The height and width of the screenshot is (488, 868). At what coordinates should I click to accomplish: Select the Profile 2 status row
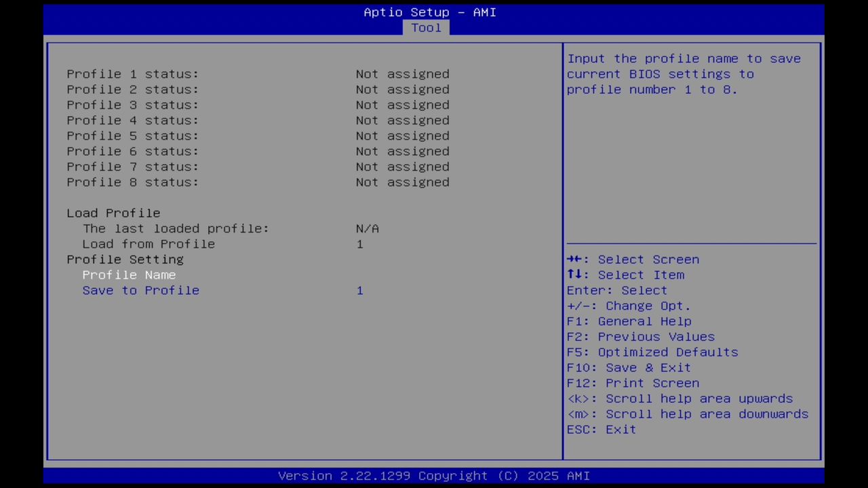coord(132,89)
